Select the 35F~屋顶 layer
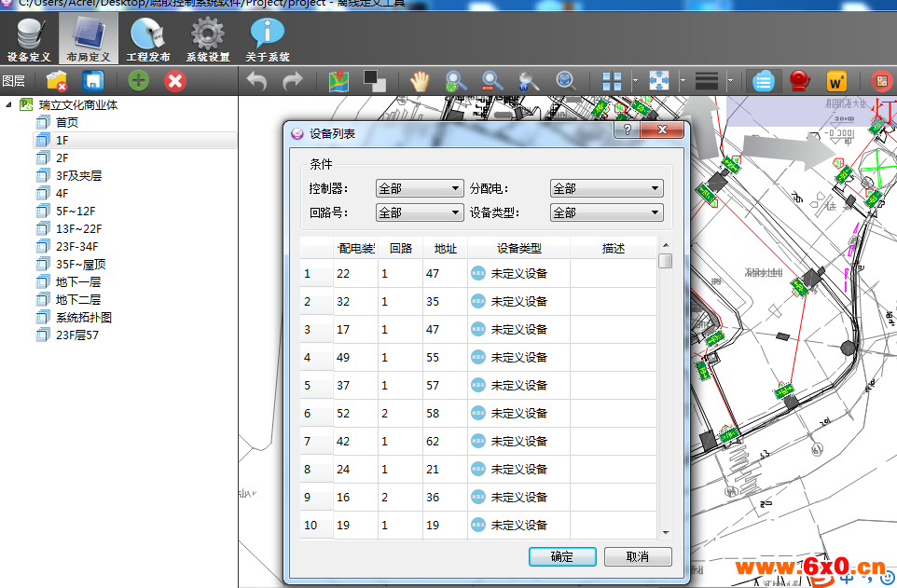 point(81,265)
